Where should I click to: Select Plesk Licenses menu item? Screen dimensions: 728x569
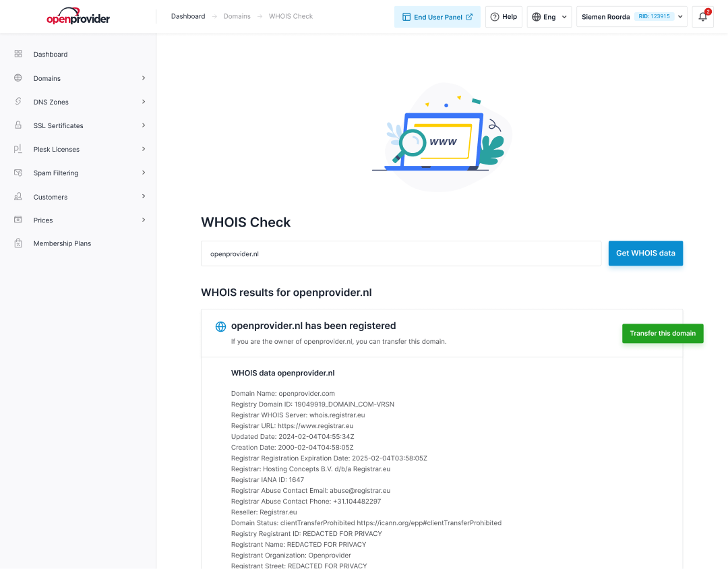pyautogui.click(x=56, y=149)
